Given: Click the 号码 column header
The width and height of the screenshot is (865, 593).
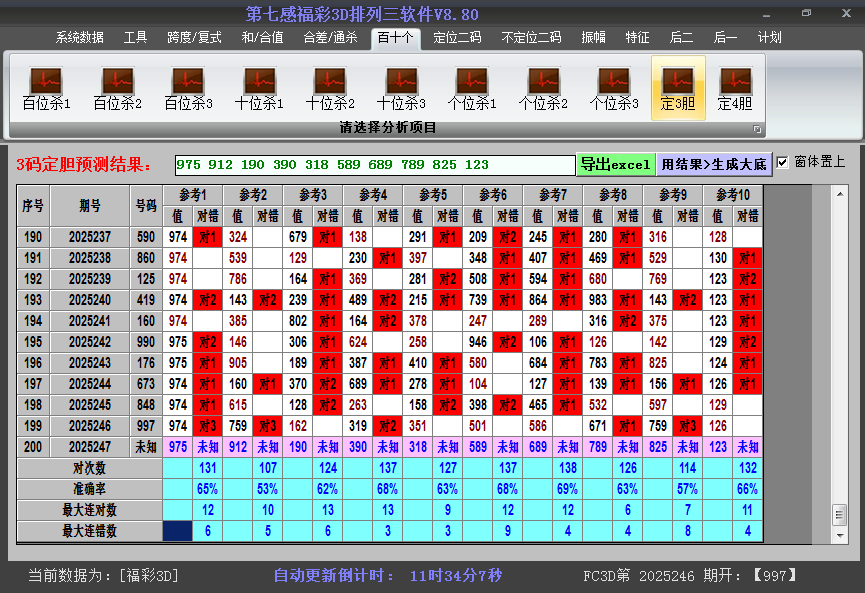Looking at the screenshot, I should [146, 206].
